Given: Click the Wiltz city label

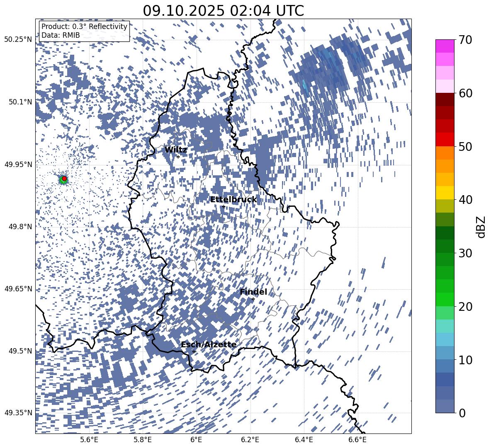Looking at the screenshot, I should (x=176, y=150).
